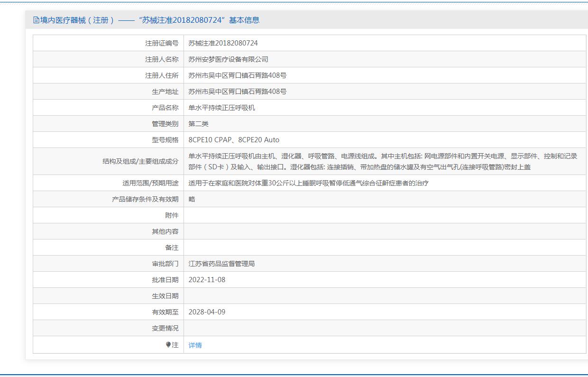Click the document icon beside the page title
The height and width of the screenshot is (377, 588).
click(x=37, y=20)
